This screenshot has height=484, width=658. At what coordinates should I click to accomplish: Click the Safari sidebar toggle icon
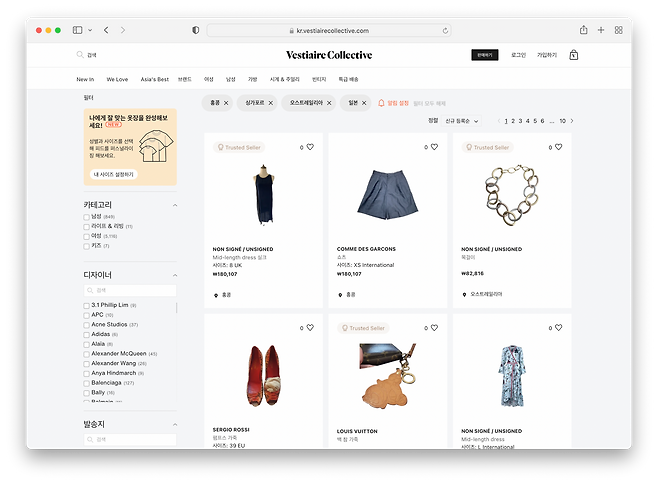pyautogui.click(x=77, y=31)
